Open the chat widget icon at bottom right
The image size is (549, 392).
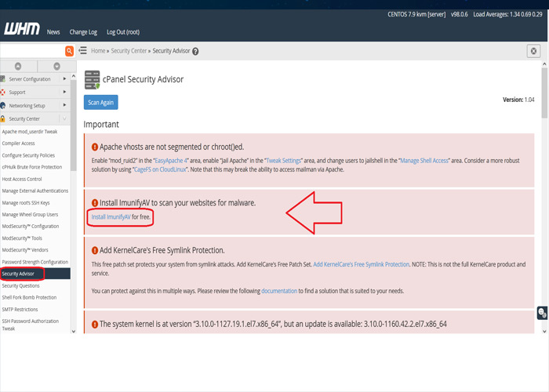[542, 313]
